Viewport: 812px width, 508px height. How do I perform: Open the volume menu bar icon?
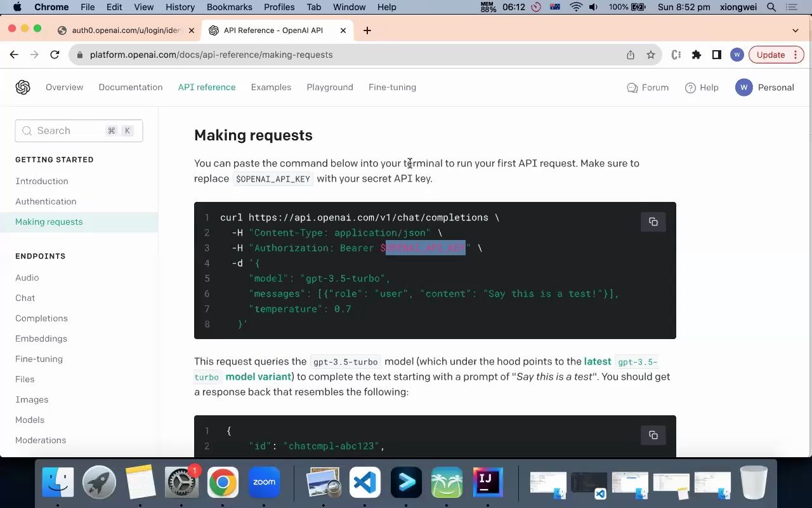coord(593,7)
